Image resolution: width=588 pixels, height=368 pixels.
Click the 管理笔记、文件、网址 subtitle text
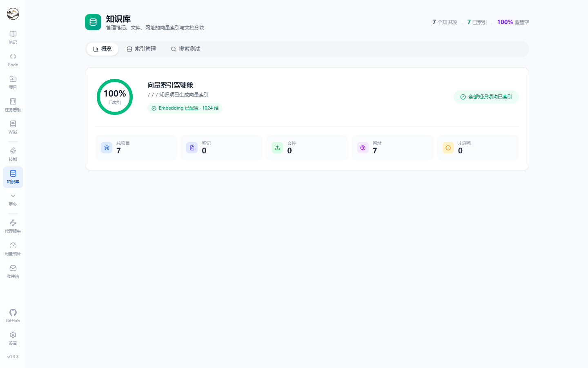[x=155, y=28]
